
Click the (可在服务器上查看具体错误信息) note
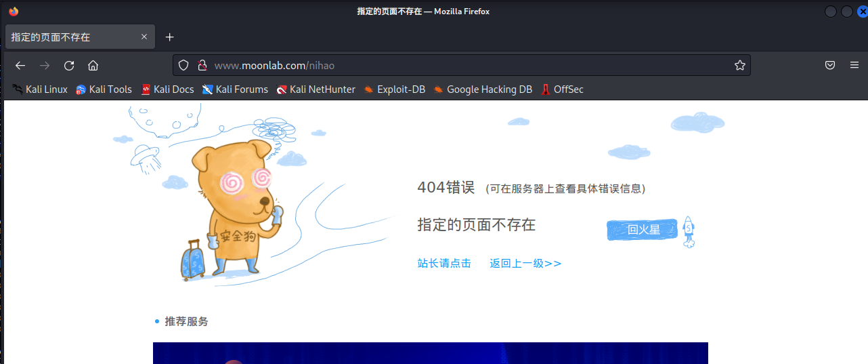pos(565,189)
